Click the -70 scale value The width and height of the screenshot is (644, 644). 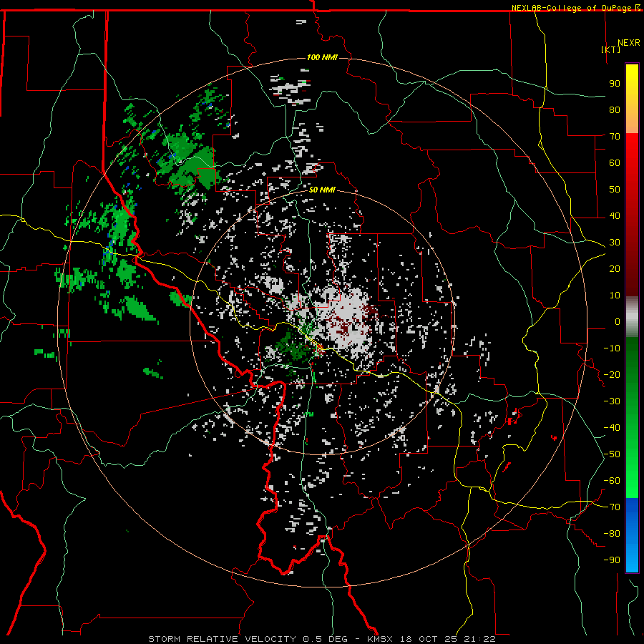[612, 507]
